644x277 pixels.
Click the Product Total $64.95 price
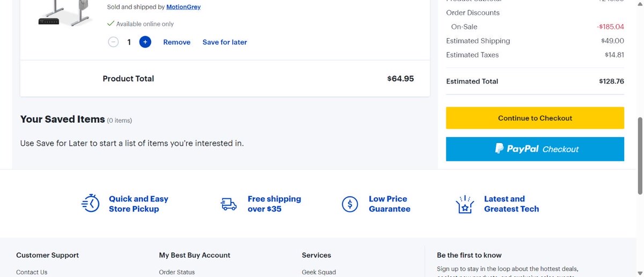(400, 79)
